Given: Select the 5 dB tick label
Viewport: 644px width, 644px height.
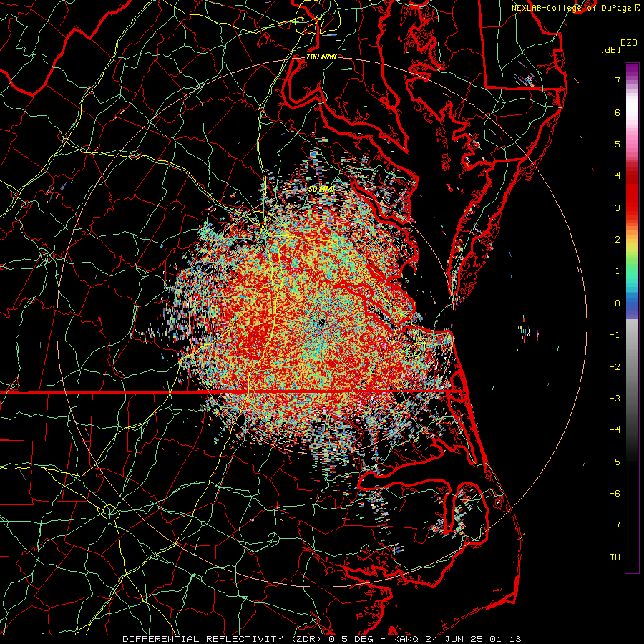Looking at the screenshot, I should (x=618, y=144).
